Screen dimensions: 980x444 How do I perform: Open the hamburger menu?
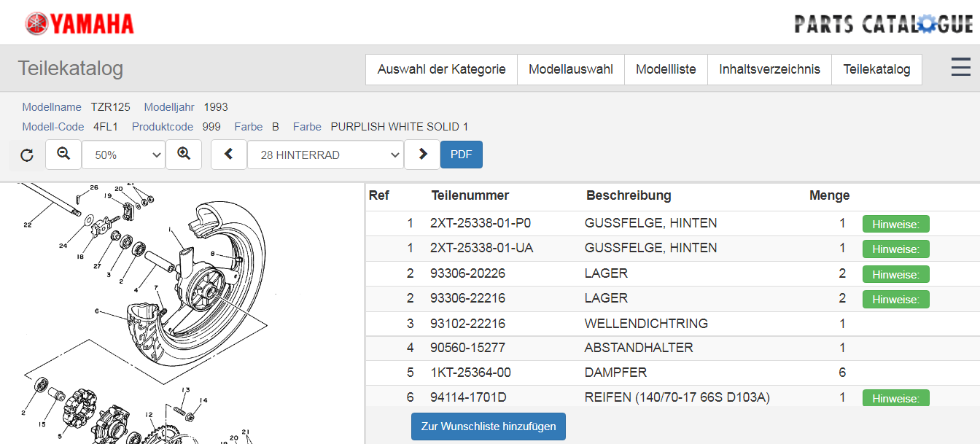960,68
